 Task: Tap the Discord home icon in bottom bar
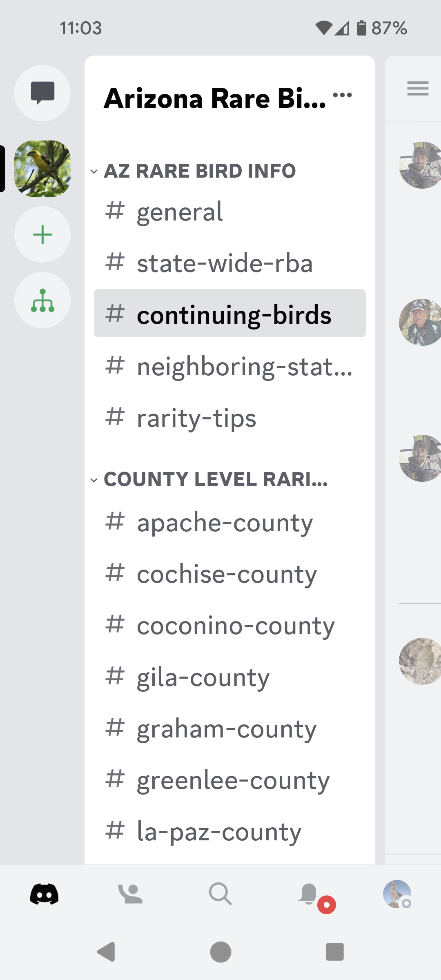[x=45, y=894]
